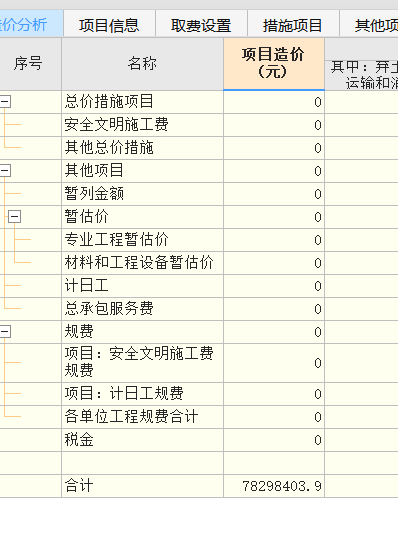The height and width of the screenshot is (552, 398).
Task: Select the 总价措施项目 row name
Action: click(x=143, y=102)
